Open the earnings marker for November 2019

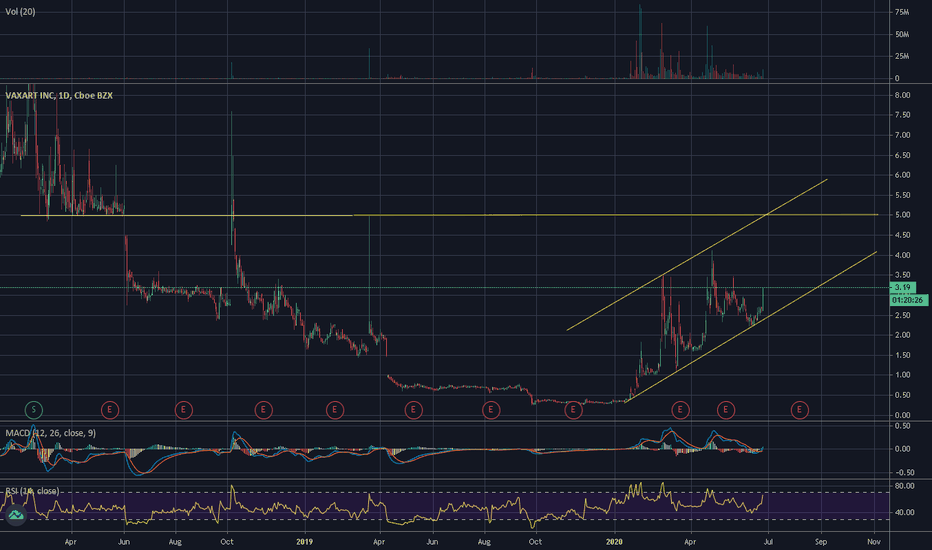(573, 410)
